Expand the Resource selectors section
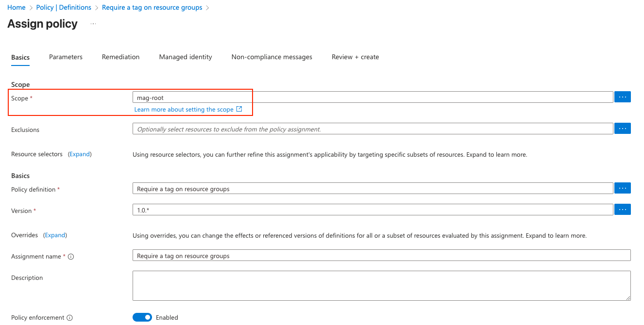644x325 pixels. (80, 154)
